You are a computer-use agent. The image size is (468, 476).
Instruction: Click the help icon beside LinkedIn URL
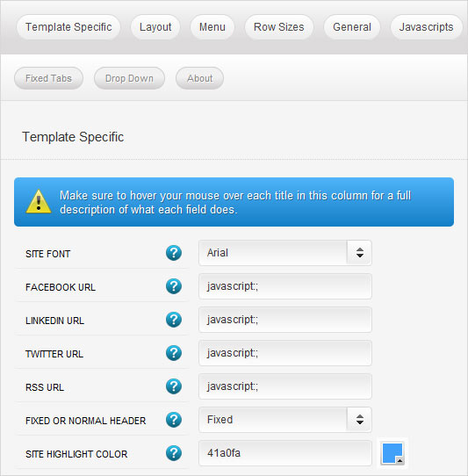(174, 320)
